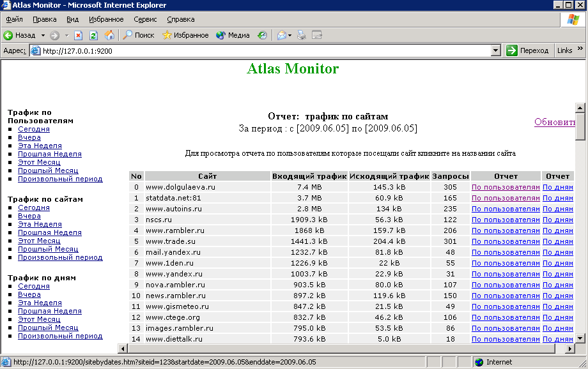
Task: Click the Go (Переход) green arrow button
Action: click(511, 50)
